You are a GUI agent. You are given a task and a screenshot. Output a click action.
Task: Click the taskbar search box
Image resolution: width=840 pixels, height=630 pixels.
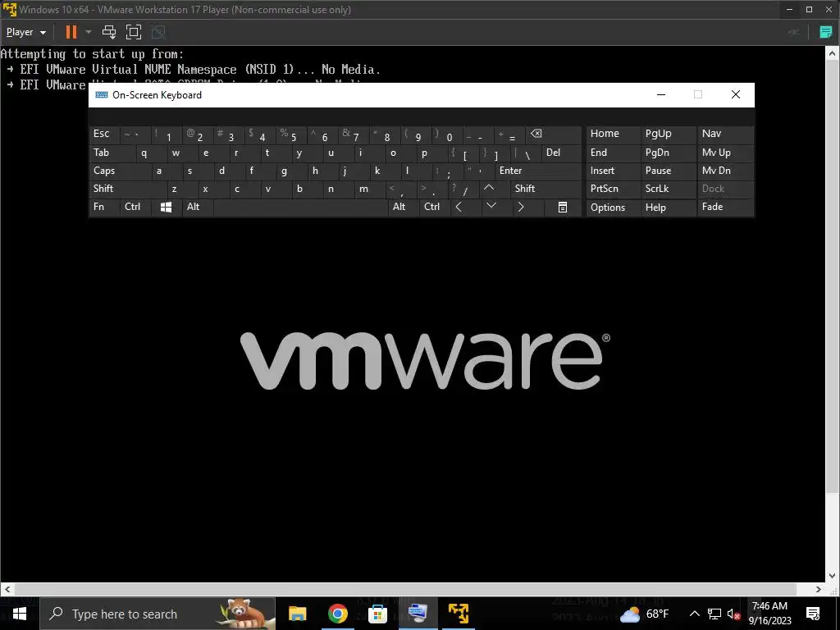(x=158, y=614)
